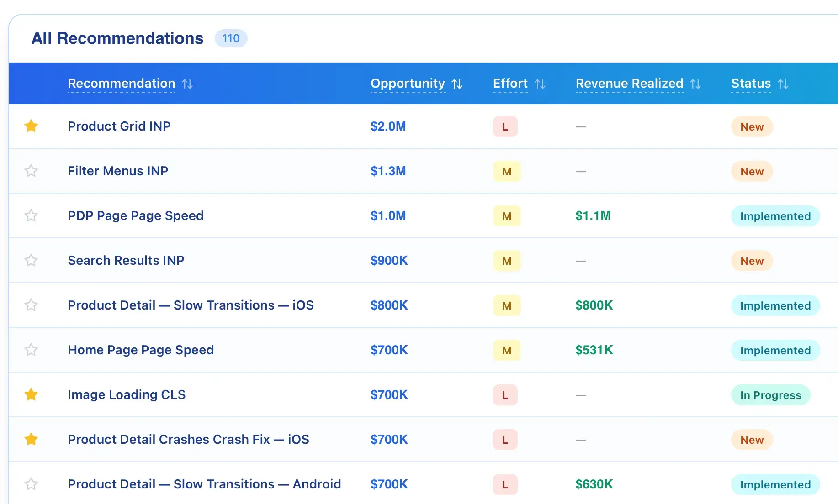The width and height of the screenshot is (838, 504).
Task: Star the Home Page Page Speed row
Action: [31, 350]
